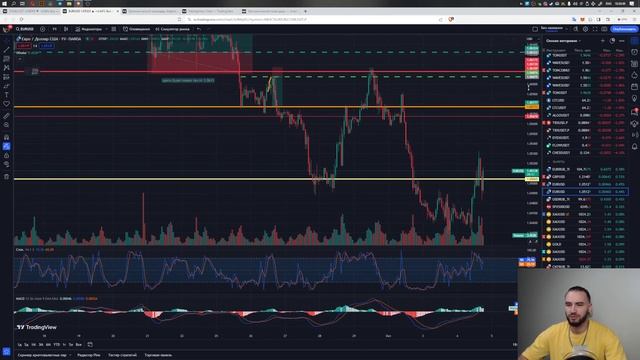Select GOLD row in watchlist

click(x=585, y=244)
